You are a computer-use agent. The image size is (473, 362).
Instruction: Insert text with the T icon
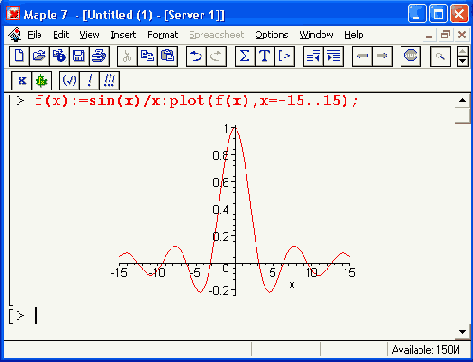click(265, 56)
